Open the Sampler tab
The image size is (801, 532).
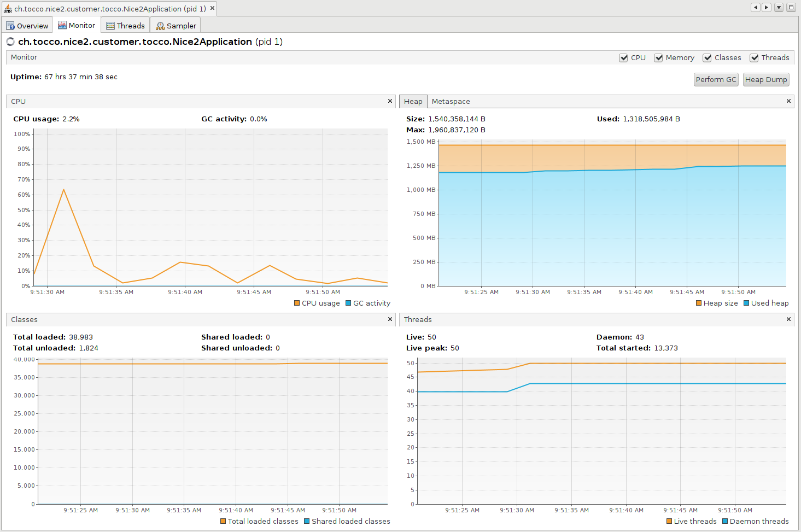click(176, 26)
